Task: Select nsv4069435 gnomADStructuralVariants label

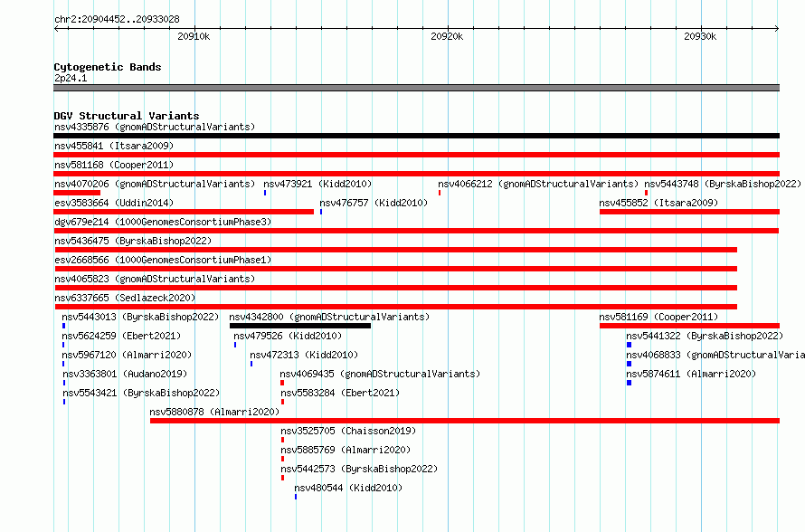Action: point(380,374)
